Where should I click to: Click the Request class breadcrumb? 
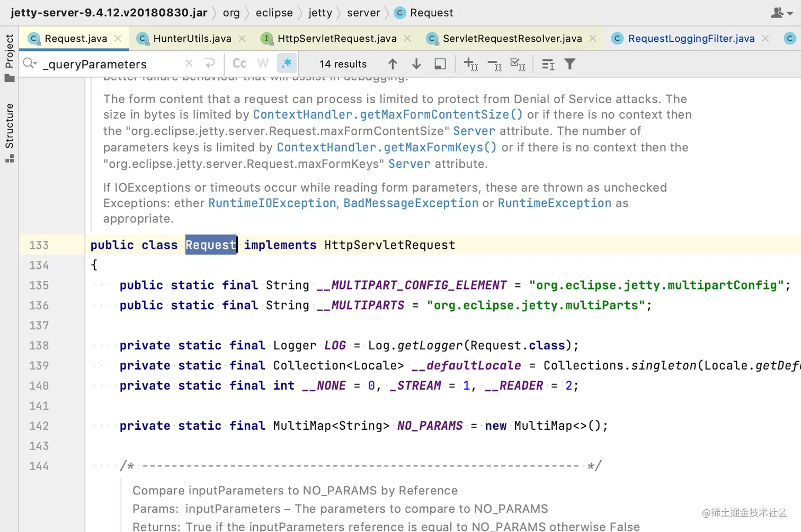pyautogui.click(x=424, y=13)
